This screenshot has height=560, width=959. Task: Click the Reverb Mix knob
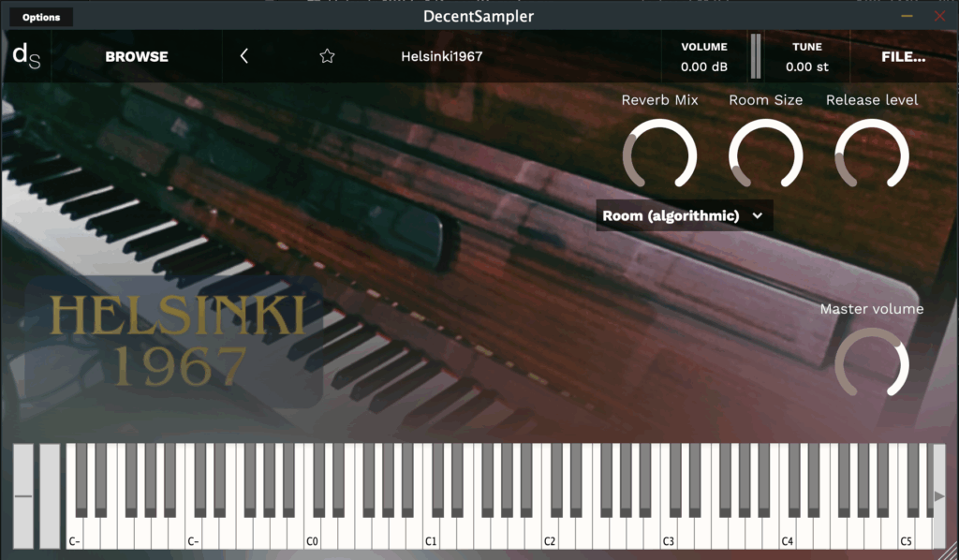coord(659,155)
